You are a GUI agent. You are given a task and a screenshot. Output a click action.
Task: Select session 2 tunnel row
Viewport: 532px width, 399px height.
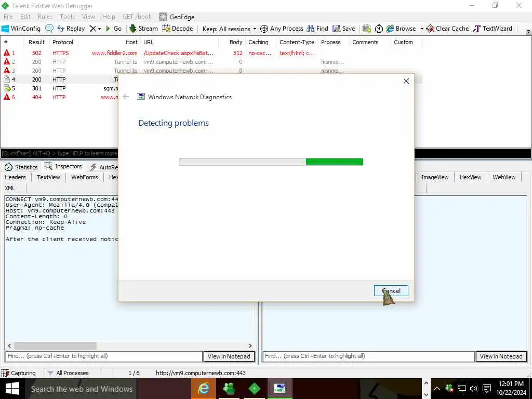point(211,62)
